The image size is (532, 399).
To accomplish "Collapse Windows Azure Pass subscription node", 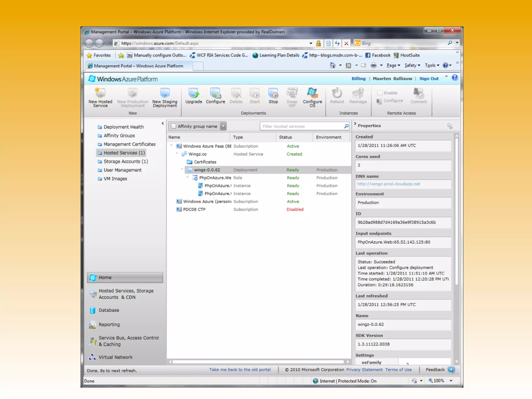I will [171, 145].
